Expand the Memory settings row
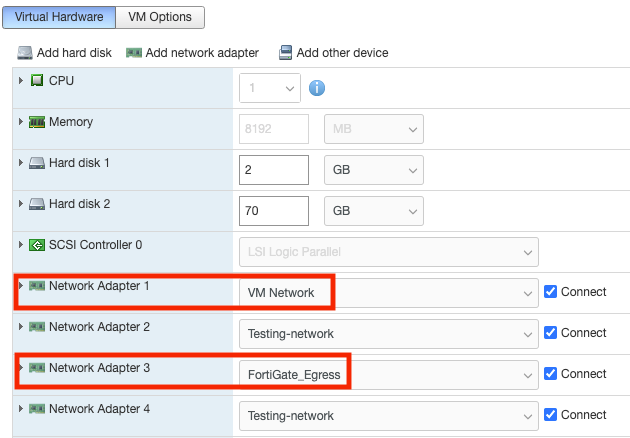The height and width of the screenshot is (438, 630). pyautogui.click(x=21, y=122)
